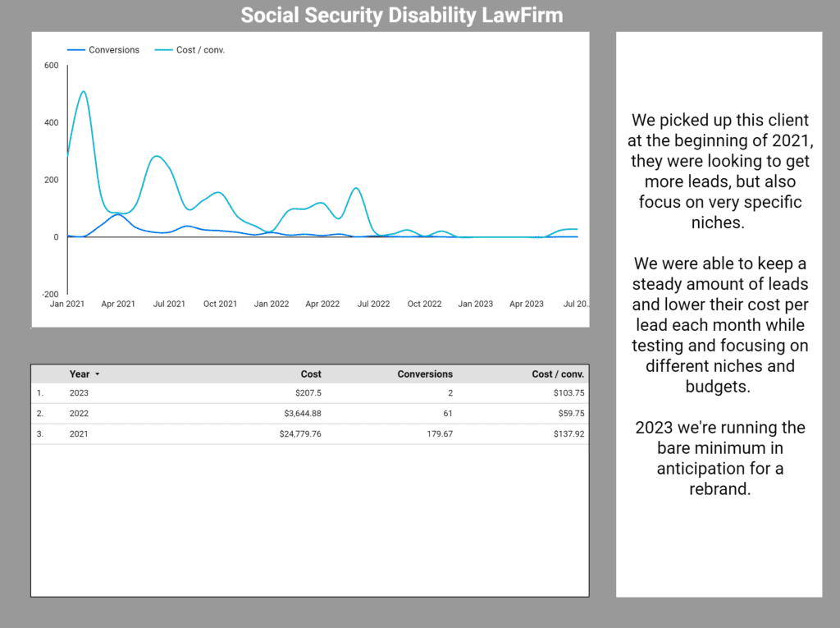Image resolution: width=840 pixels, height=628 pixels.
Task: Click the Jan 2021 x-axis label
Action: (x=67, y=304)
